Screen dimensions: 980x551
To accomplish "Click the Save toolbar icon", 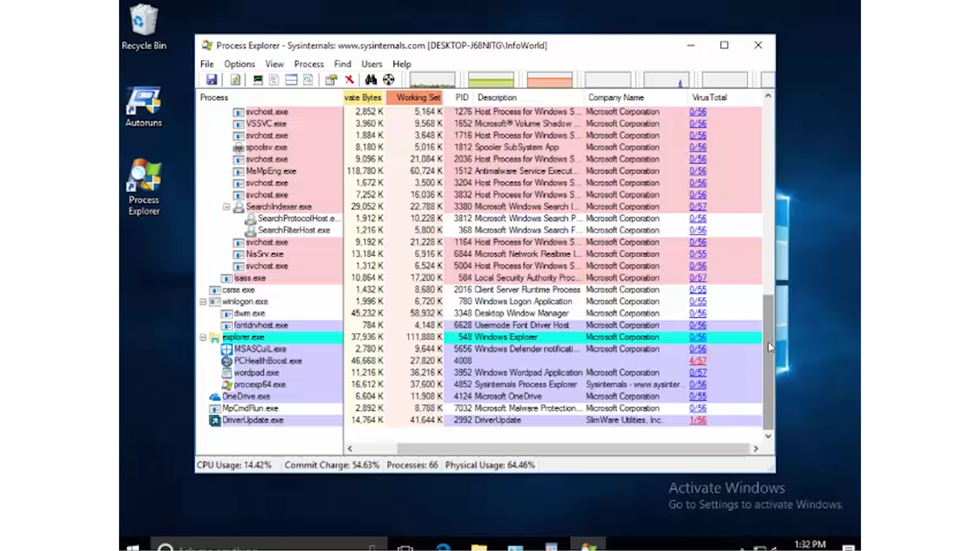I will (x=211, y=80).
